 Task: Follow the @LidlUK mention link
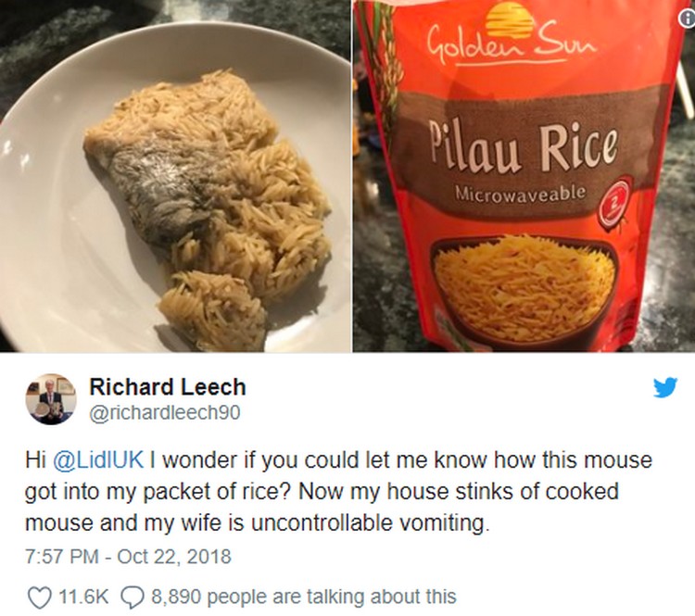pos(98,459)
